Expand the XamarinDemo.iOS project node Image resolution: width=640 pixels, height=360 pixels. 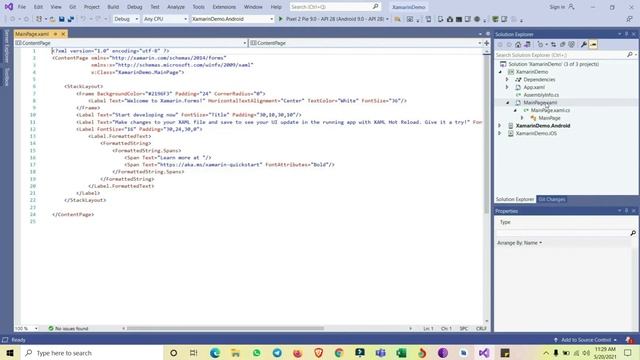(500, 133)
